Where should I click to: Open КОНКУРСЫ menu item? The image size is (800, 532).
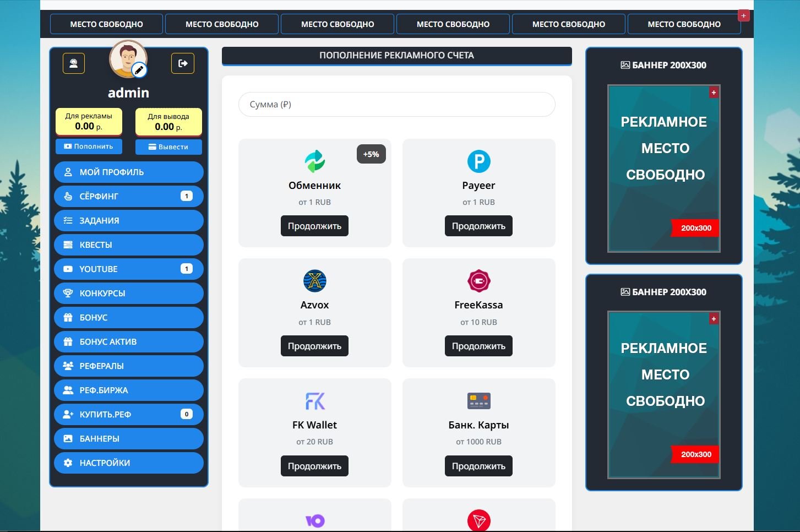pos(129,293)
